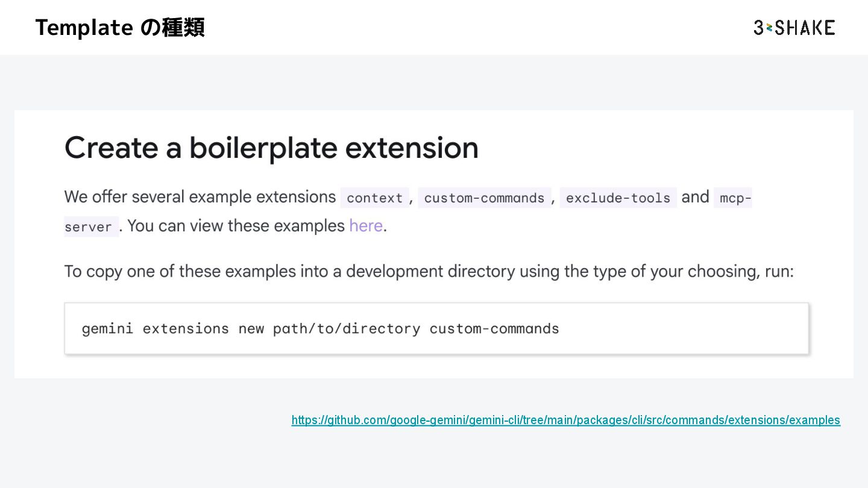Click the 'Template の種類' slide title
868x488 pixels.
[x=120, y=28]
